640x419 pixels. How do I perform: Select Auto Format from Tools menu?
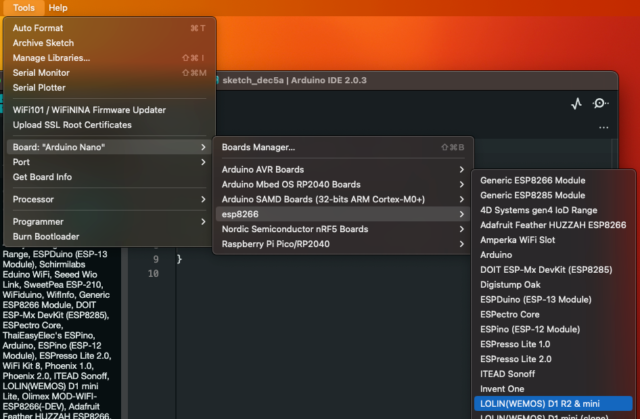(38, 28)
